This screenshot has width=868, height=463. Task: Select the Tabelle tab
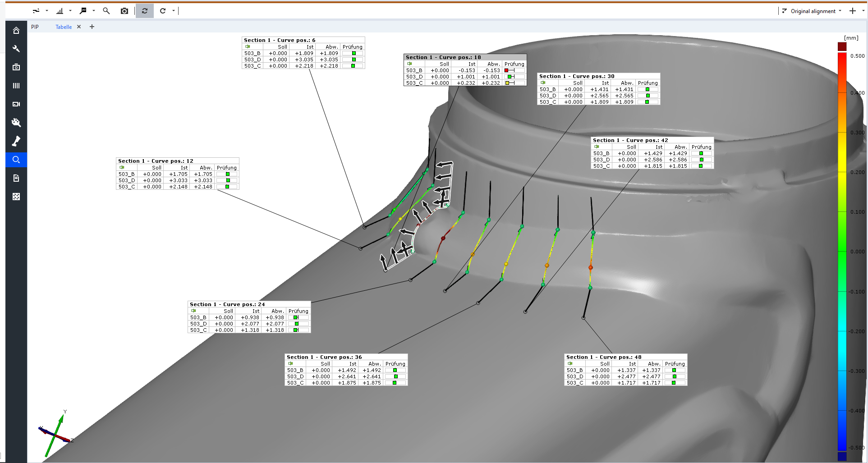63,27
